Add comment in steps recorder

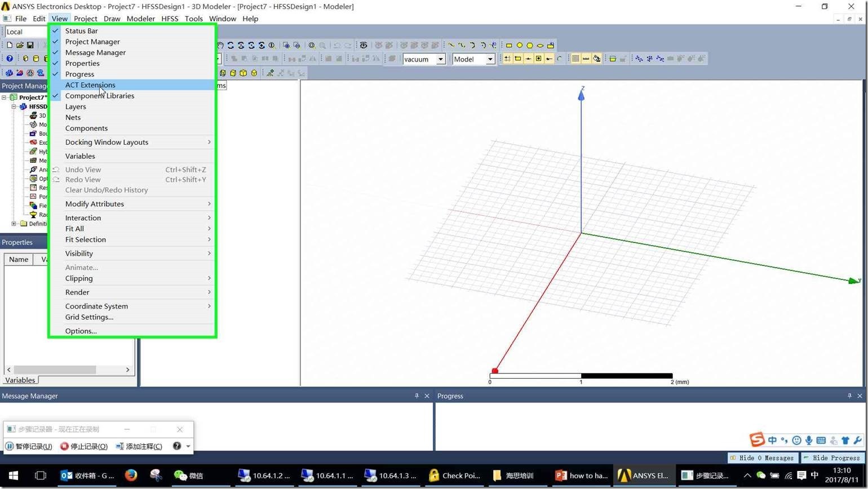(x=139, y=446)
